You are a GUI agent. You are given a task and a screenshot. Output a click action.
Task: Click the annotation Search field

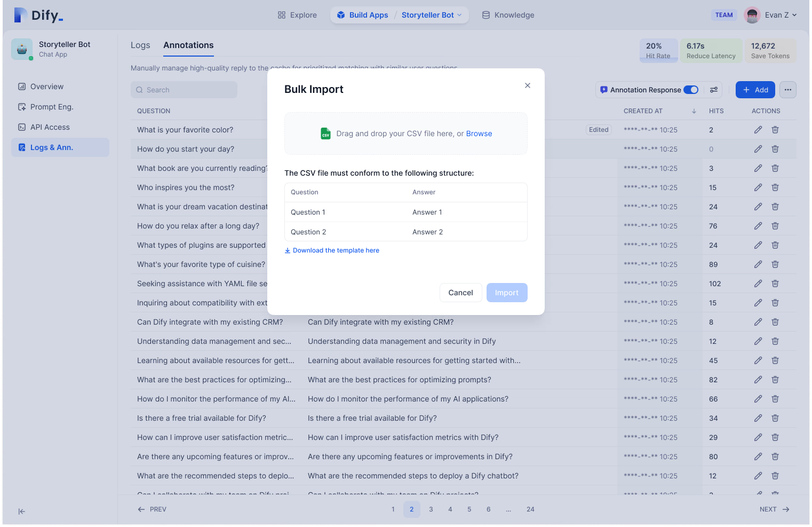(184, 90)
